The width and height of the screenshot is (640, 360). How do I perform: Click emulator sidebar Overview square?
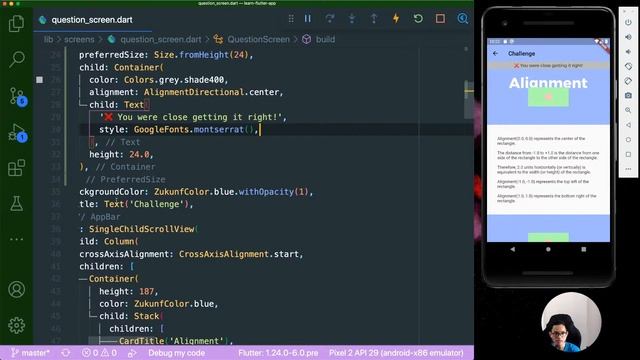[628, 154]
